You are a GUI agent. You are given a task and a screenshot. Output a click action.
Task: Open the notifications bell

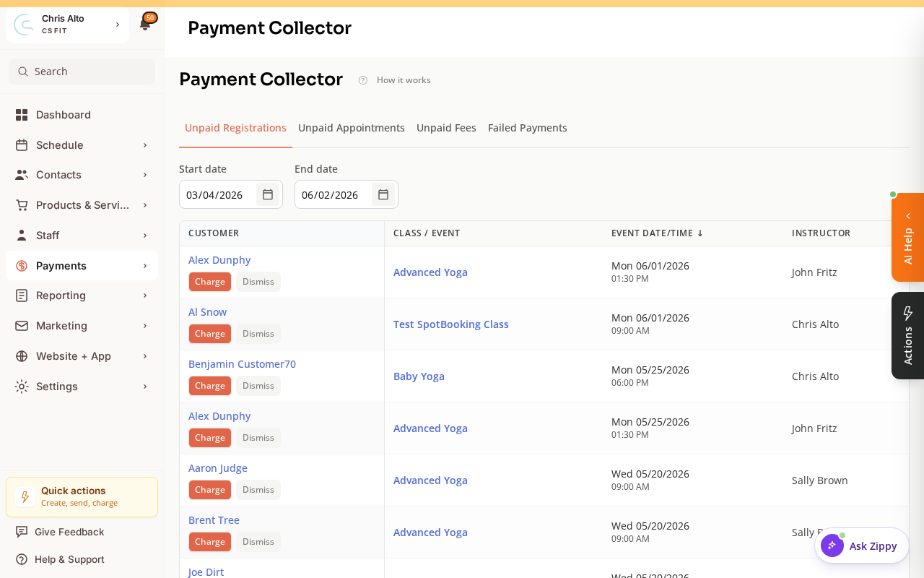coord(145,25)
